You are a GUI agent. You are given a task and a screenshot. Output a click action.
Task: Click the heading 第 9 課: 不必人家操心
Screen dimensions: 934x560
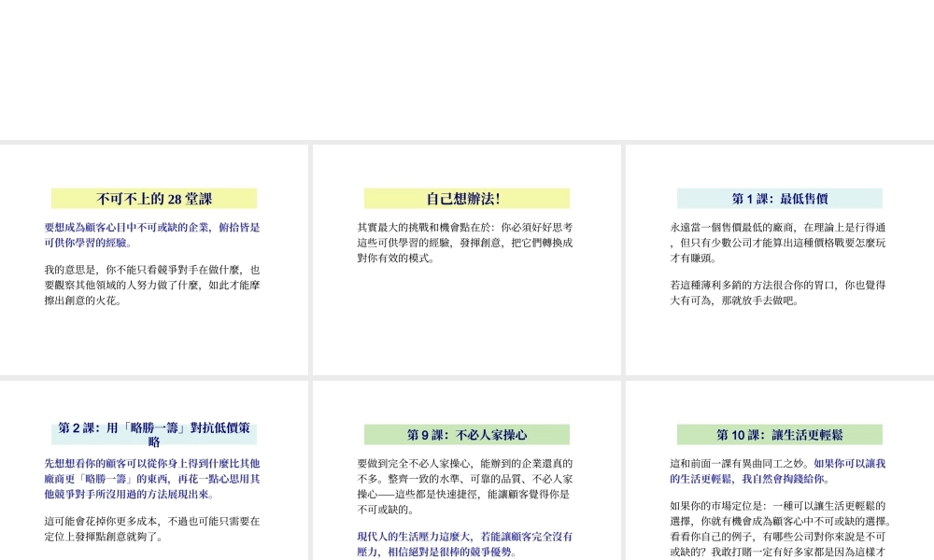[x=465, y=434]
